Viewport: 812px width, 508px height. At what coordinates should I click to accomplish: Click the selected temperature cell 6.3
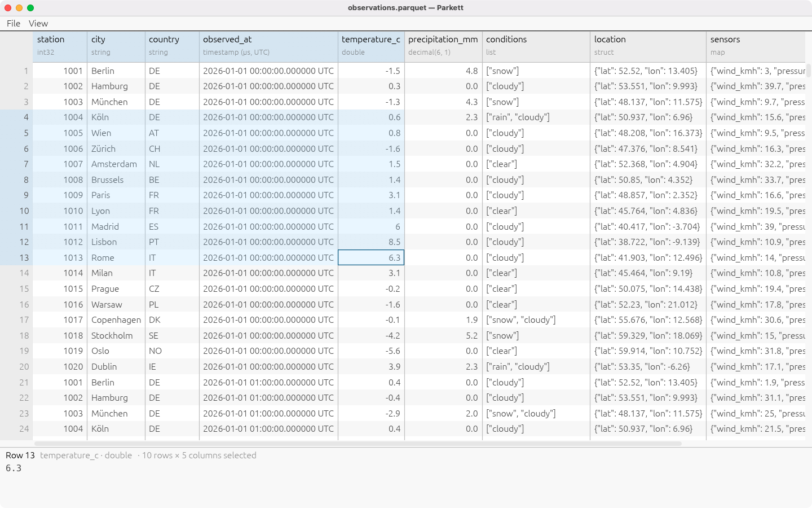pos(371,257)
